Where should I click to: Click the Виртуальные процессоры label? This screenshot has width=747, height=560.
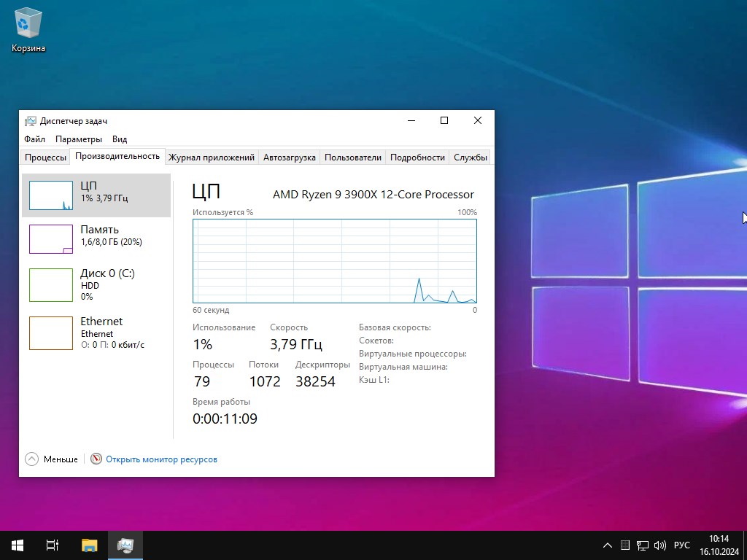[x=413, y=354]
